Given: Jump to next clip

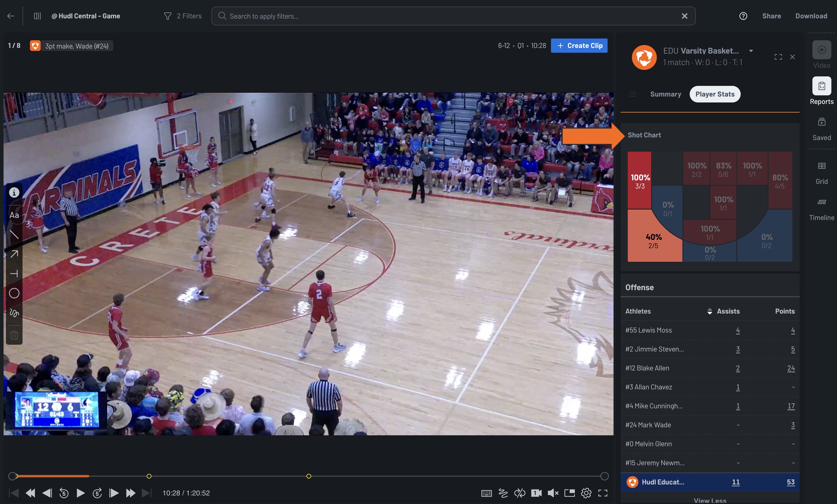Looking at the screenshot, I should pyautogui.click(x=146, y=493).
